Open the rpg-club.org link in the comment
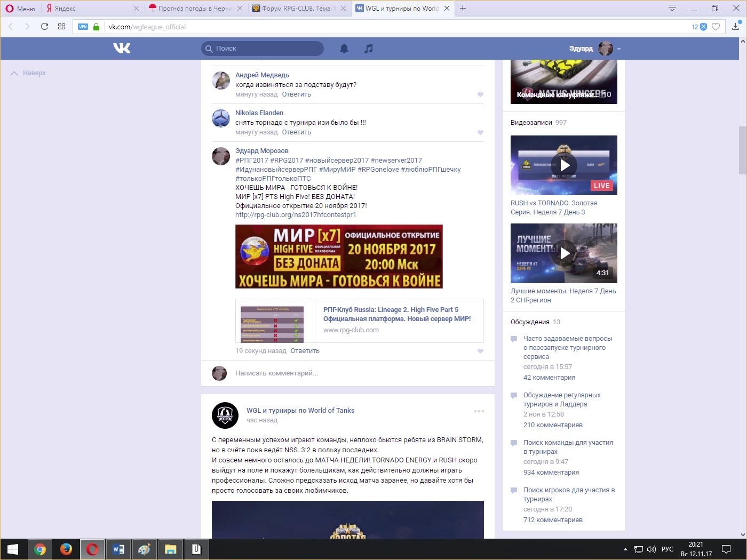The height and width of the screenshot is (560, 747). tap(295, 215)
